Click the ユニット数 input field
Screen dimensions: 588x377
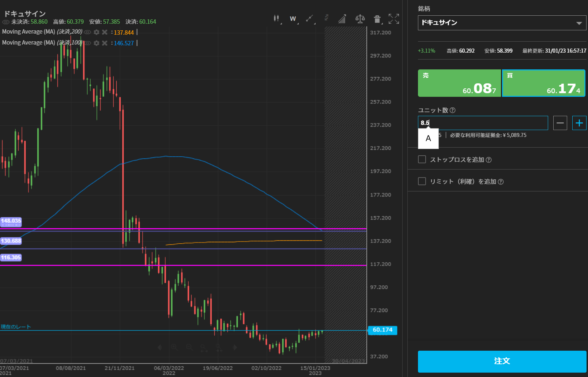click(483, 123)
